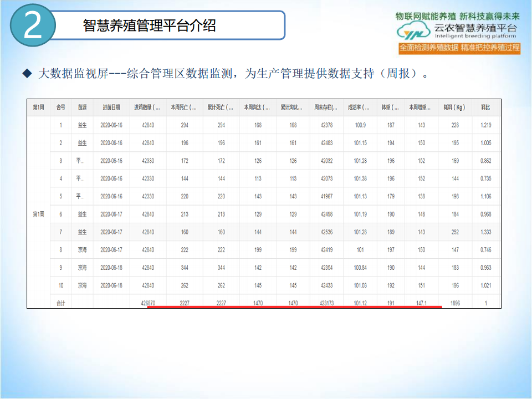Click the 舍号 column header
Image resolution: width=532 pixels, height=399 pixels.
pos(61,108)
